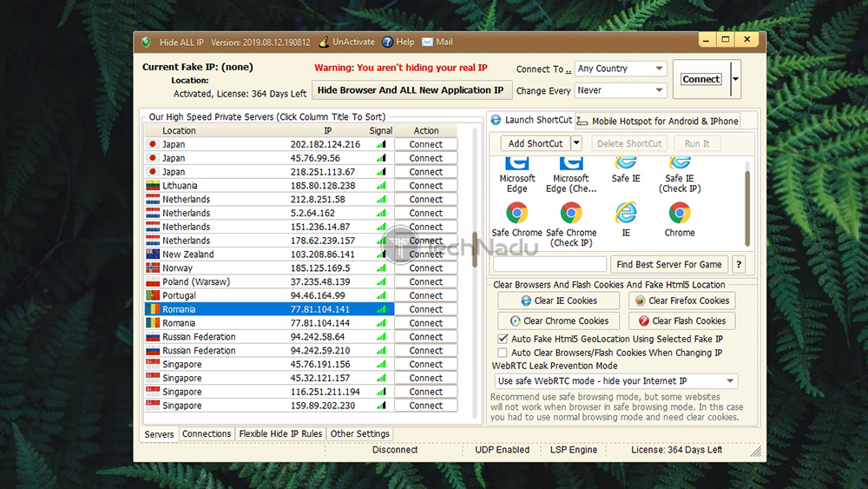Sort servers by IP column header
This screenshot has width=868, height=489.
328,130
